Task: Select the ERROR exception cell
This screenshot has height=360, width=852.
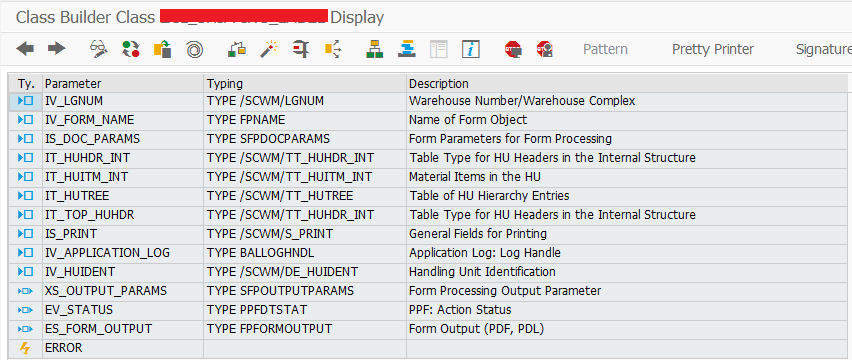Action: pyautogui.click(x=123, y=348)
